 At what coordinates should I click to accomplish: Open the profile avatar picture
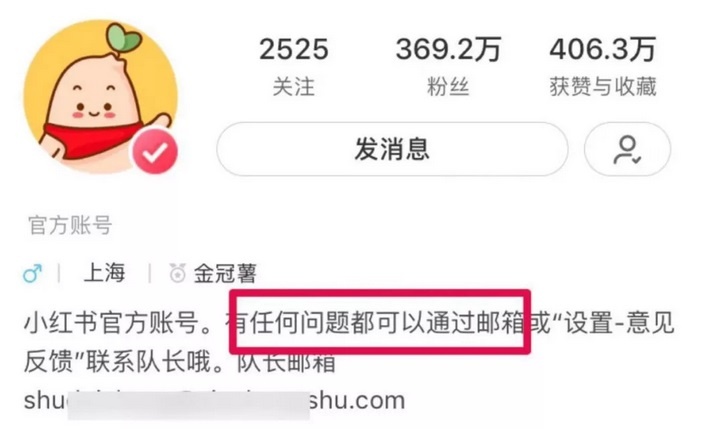pos(101,96)
